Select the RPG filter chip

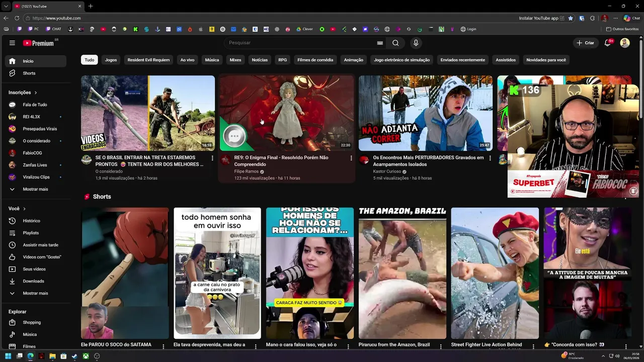pyautogui.click(x=282, y=60)
